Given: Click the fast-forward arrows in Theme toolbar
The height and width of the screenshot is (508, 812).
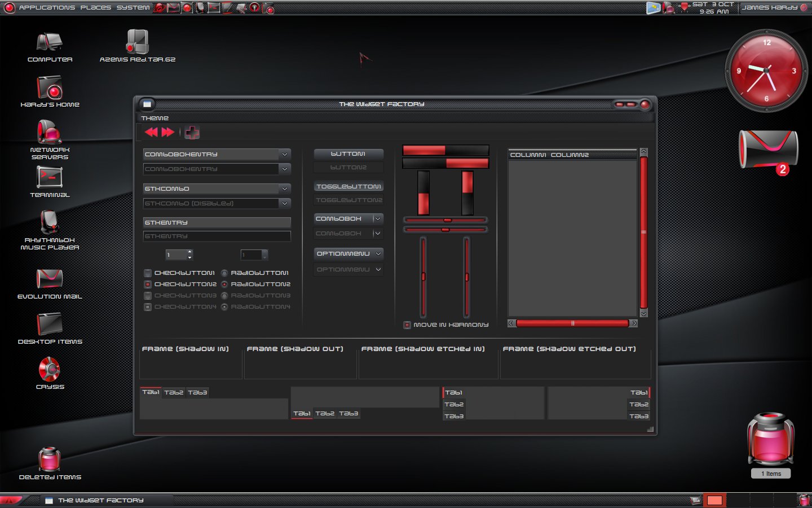Looking at the screenshot, I should pyautogui.click(x=168, y=132).
